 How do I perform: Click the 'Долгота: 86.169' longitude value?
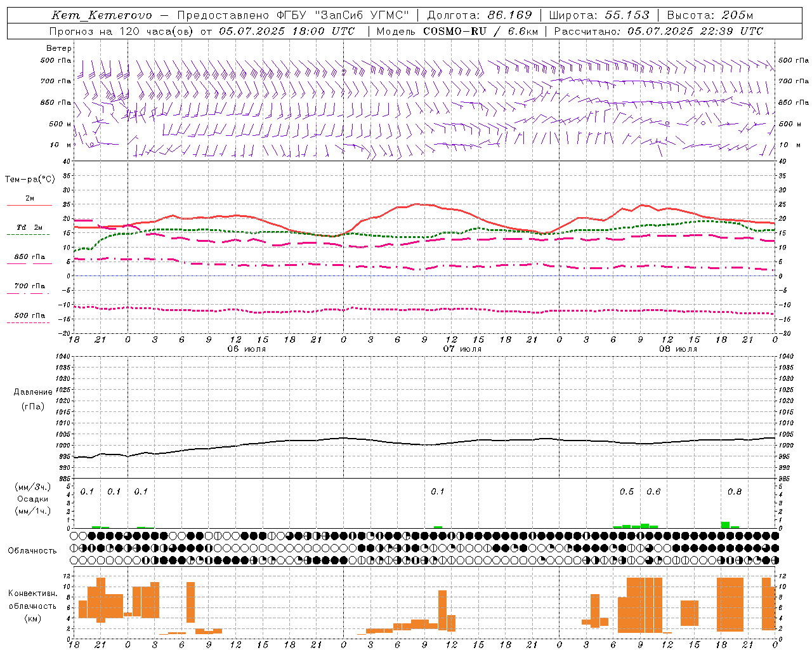pos(480,15)
